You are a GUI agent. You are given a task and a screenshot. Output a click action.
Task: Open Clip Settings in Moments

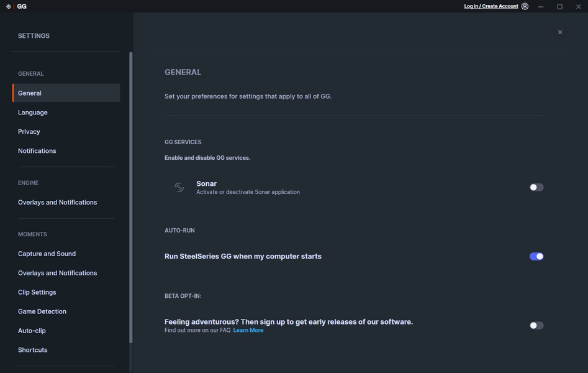pyautogui.click(x=37, y=292)
